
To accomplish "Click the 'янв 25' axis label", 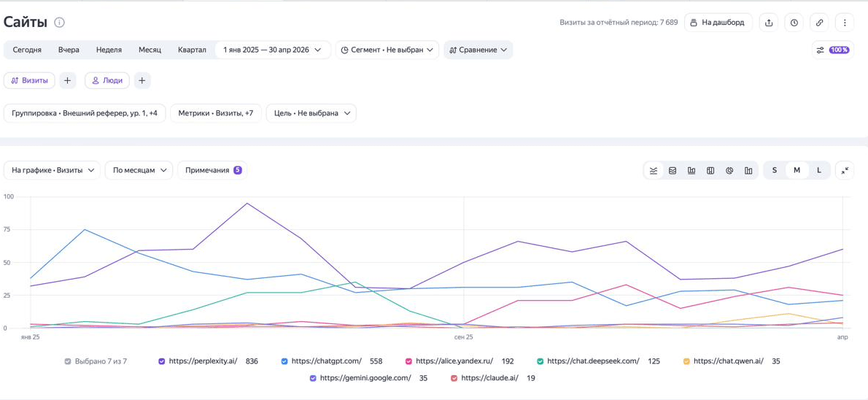I will [31, 336].
